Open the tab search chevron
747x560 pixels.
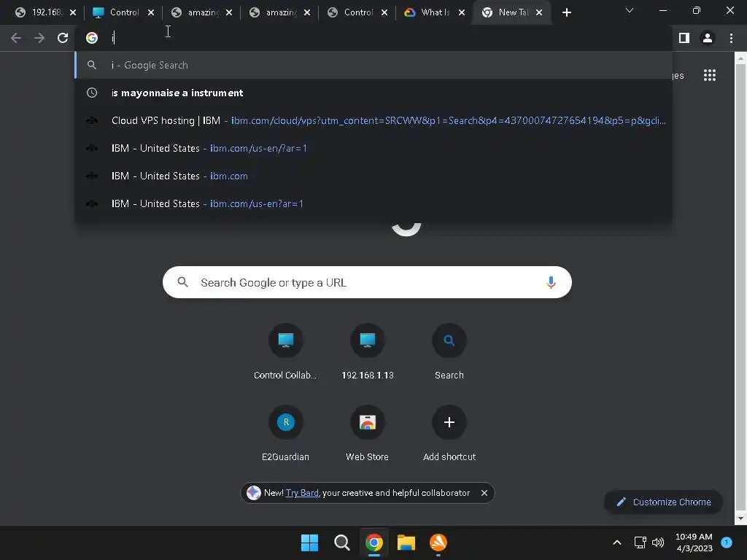pyautogui.click(x=630, y=10)
